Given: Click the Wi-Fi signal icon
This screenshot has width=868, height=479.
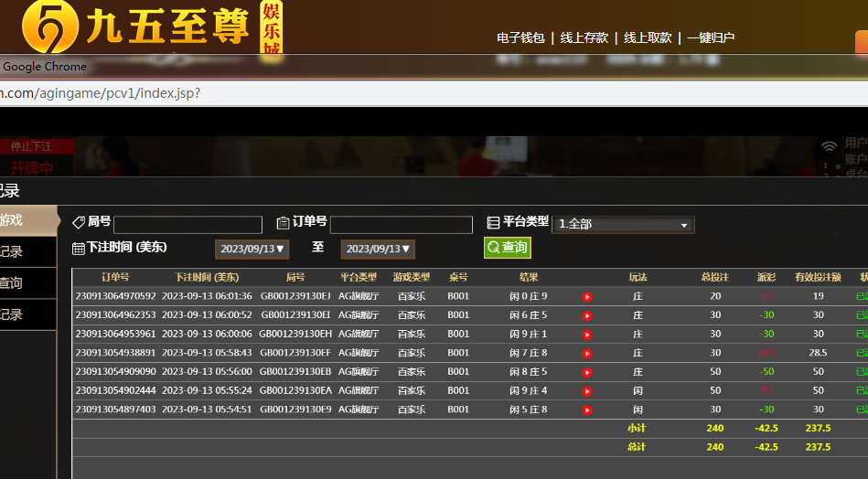Looking at the screenshot, I should tap(829, 146).
